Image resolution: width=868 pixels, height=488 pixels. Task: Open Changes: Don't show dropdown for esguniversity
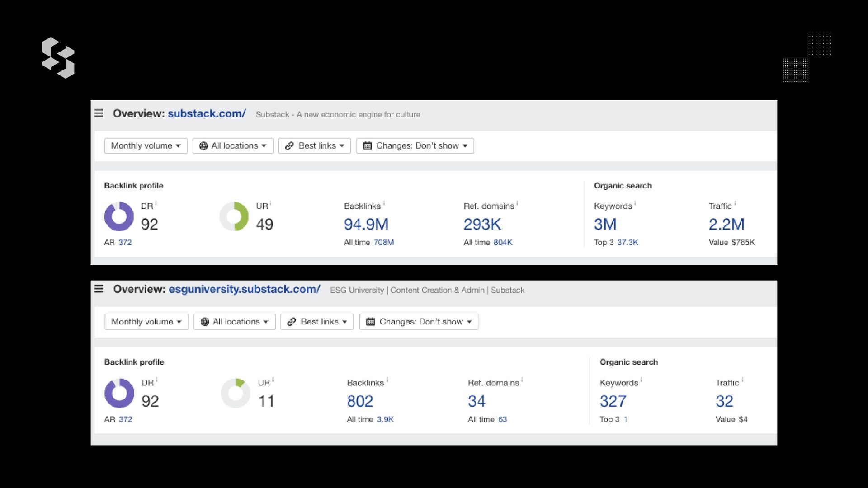coord(419,322)
